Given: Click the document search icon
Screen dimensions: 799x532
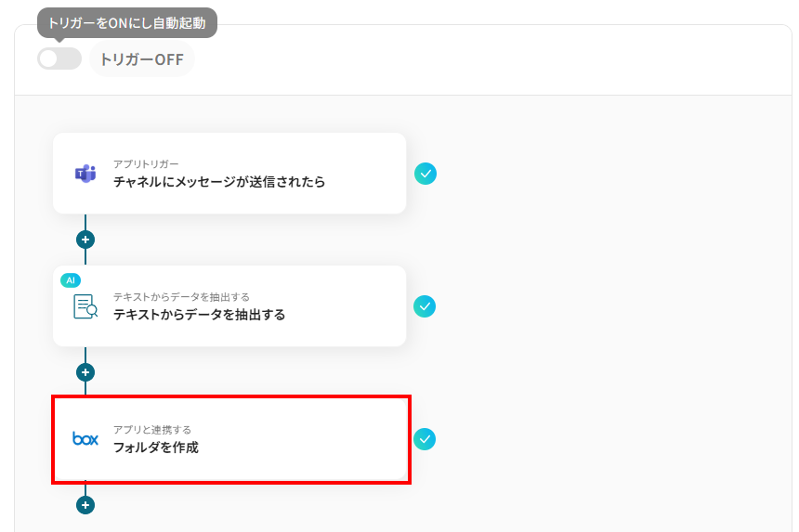Looking at the screenshot, I should pos(85,306).
